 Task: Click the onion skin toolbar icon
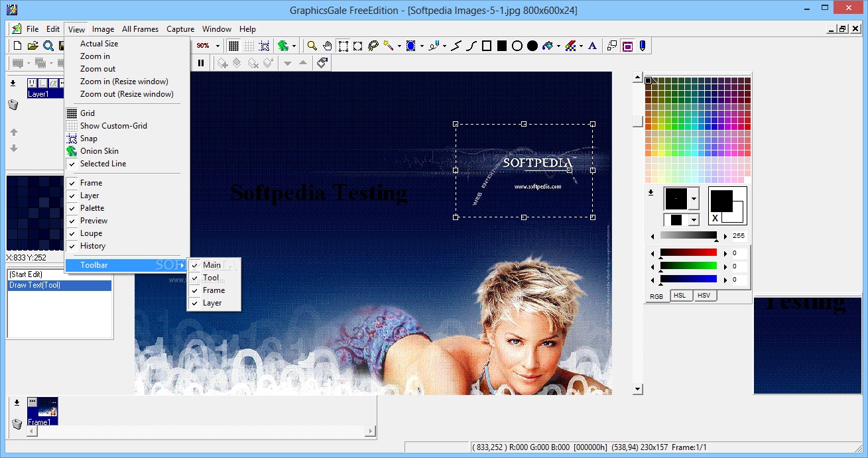point(283,46)
